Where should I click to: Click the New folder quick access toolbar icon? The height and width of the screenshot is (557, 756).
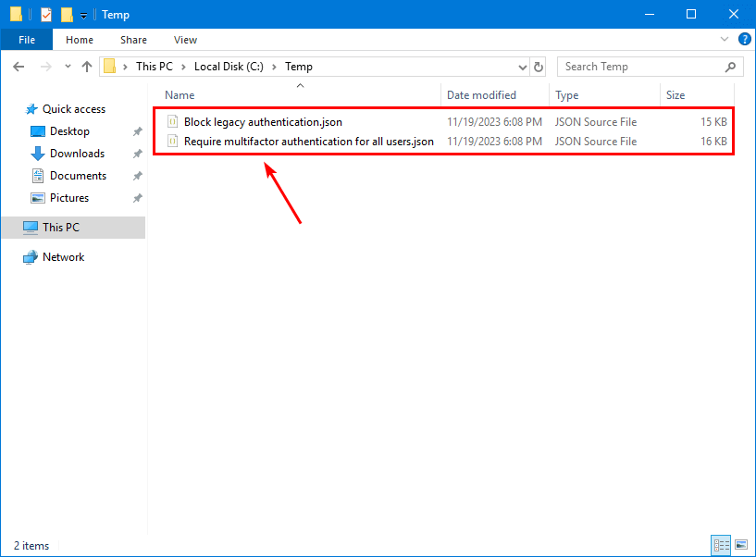coord(67,15)
